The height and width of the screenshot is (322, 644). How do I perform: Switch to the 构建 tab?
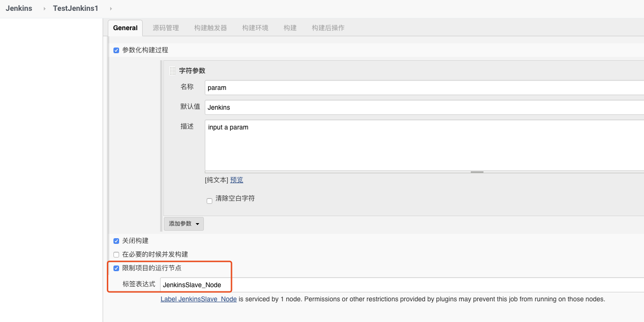290,28
